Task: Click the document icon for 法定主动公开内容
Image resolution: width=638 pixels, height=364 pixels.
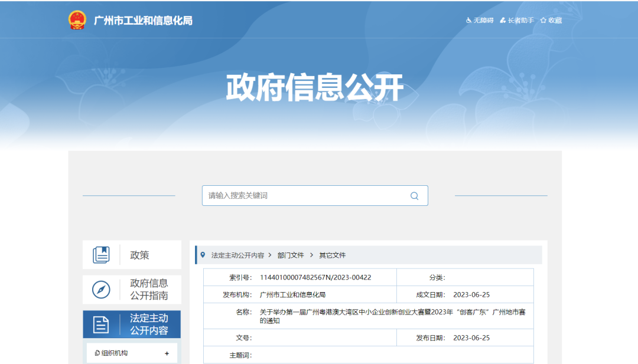Action: click(x=101, y=324)
